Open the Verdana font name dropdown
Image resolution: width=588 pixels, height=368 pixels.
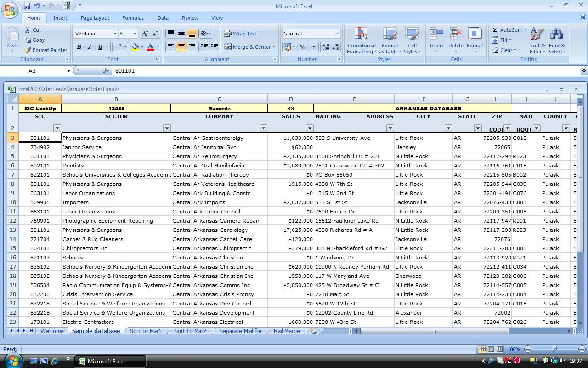pyautogui.click(x=115, y=34)
